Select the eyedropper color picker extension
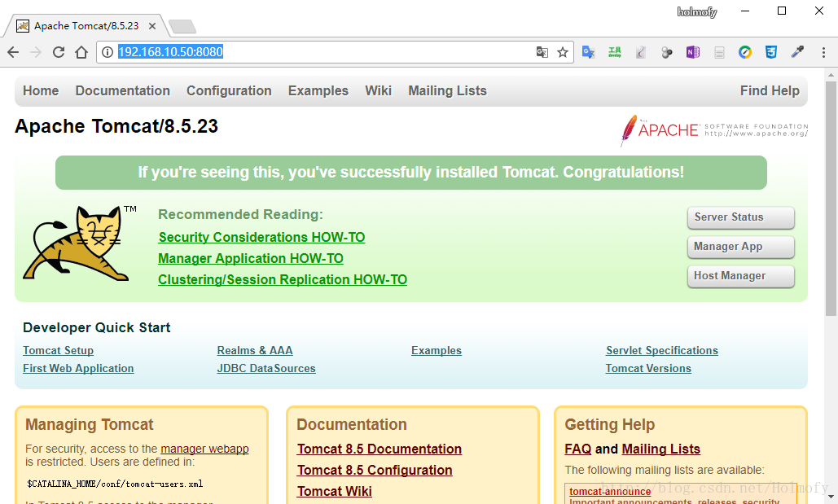The height and width of the screenshot is (504, 838). click(797, 52)
